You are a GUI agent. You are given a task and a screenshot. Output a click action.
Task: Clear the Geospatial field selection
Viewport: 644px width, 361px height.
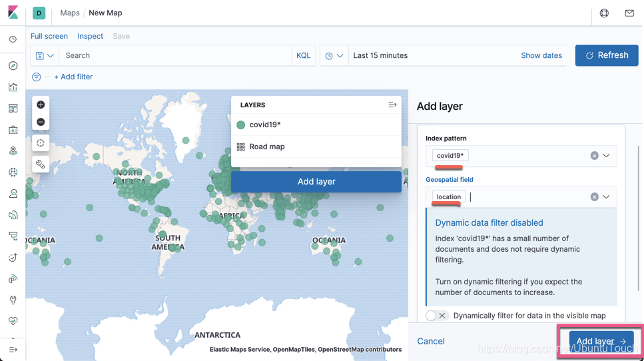tap(594, 196)
